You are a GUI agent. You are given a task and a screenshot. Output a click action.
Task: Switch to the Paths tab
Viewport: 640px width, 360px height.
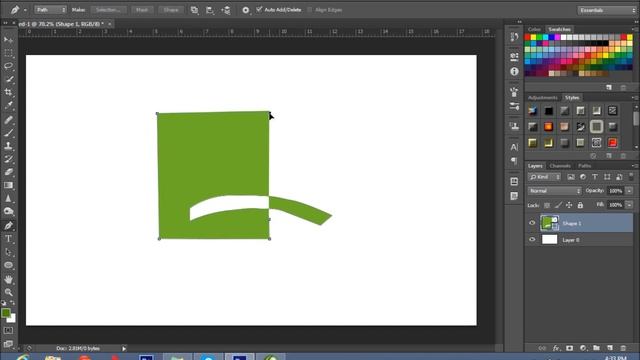584,166
